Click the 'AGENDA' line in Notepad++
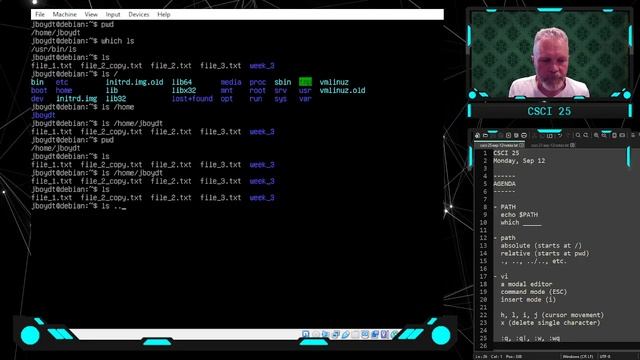 (504, 184)
